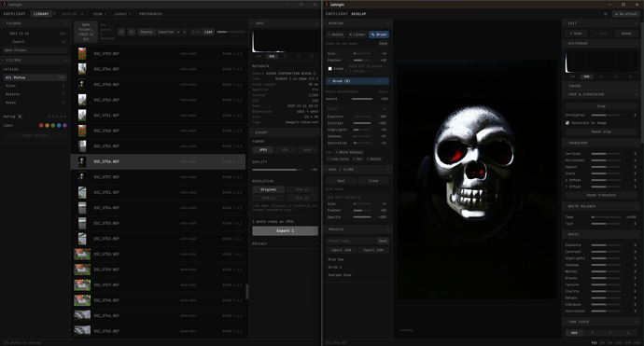Collapse the Presets panel
Viewport: 644px width, 346px height.
[357, 229]
